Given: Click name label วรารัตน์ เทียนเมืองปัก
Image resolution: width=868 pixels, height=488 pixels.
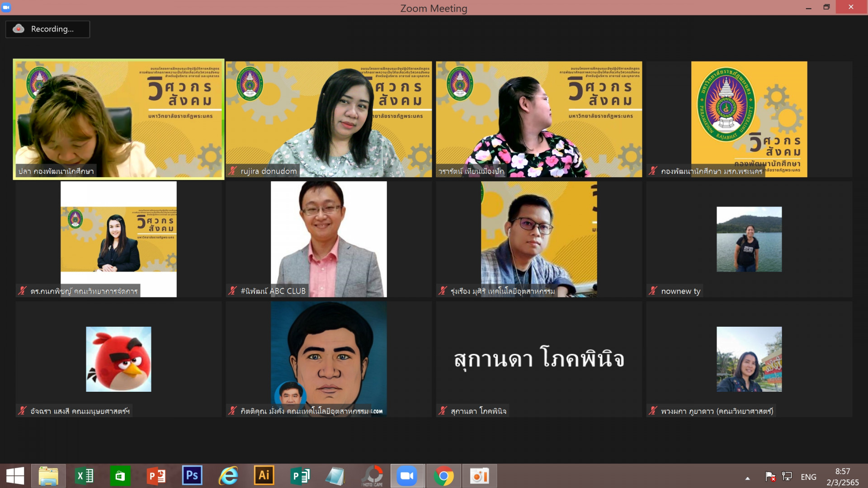Looking at the screenshot, I should click(x=471, y=171).
